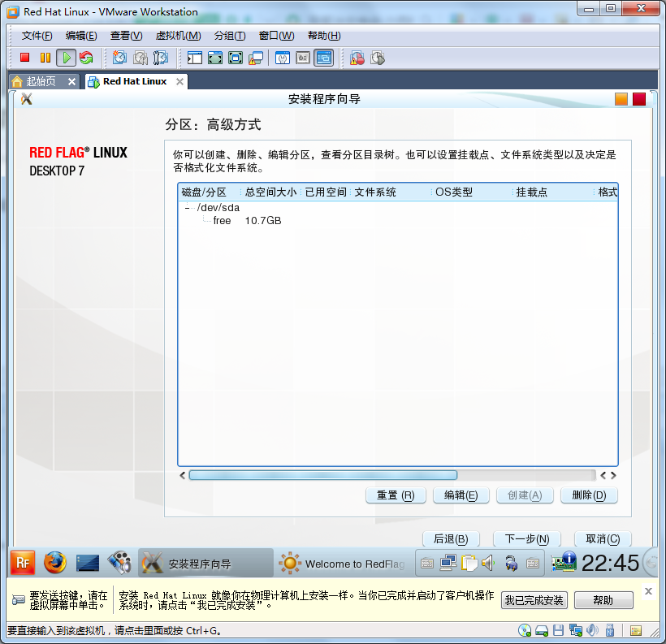Click the Unity mode windows icon

point(256,58)
